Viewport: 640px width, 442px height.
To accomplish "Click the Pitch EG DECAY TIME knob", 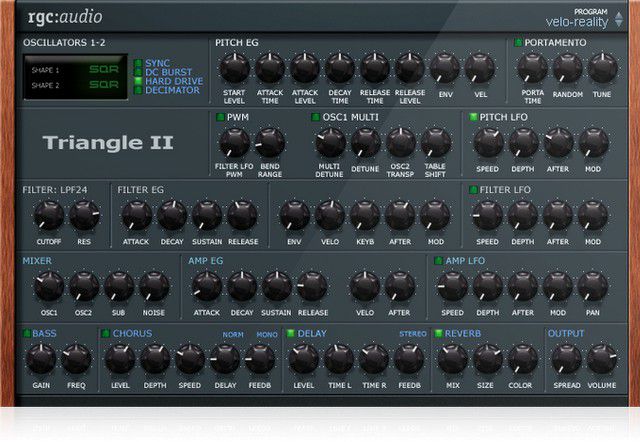I will pos(340,68).
